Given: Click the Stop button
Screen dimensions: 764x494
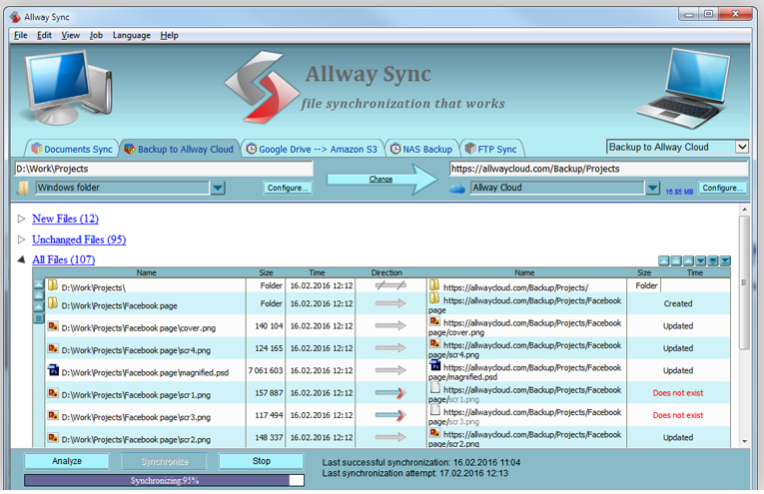Looking at the screenshot, I should click(x=261, y=461).
